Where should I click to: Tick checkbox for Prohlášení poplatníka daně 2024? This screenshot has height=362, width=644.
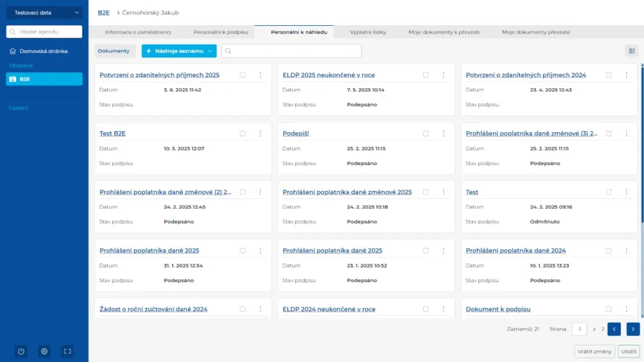click(609, 251)
